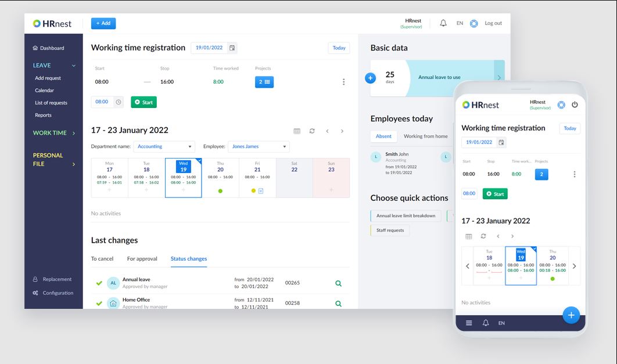The width and height of the screenshot is (617, 364).
Task: Click power icon in mobile header
Action: pos(575,104)
